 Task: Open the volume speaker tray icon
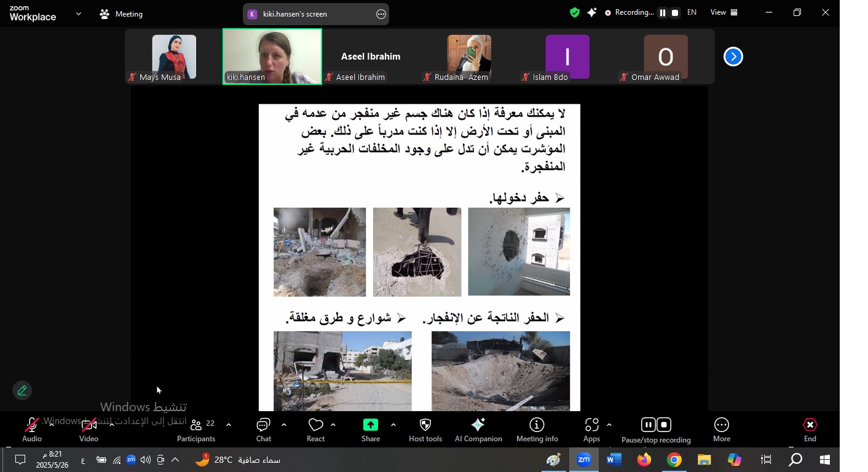(x=146, y=460)
